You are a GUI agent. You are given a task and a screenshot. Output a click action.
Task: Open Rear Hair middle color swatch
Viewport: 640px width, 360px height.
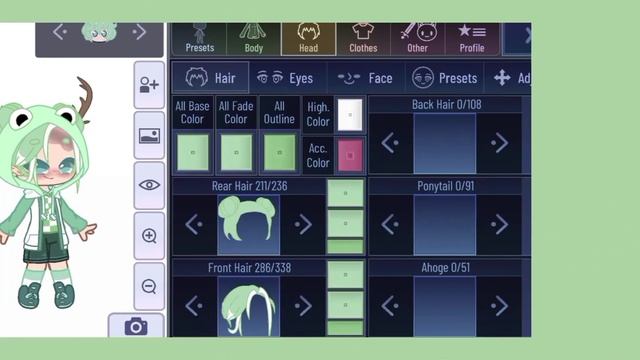(345, 224)
